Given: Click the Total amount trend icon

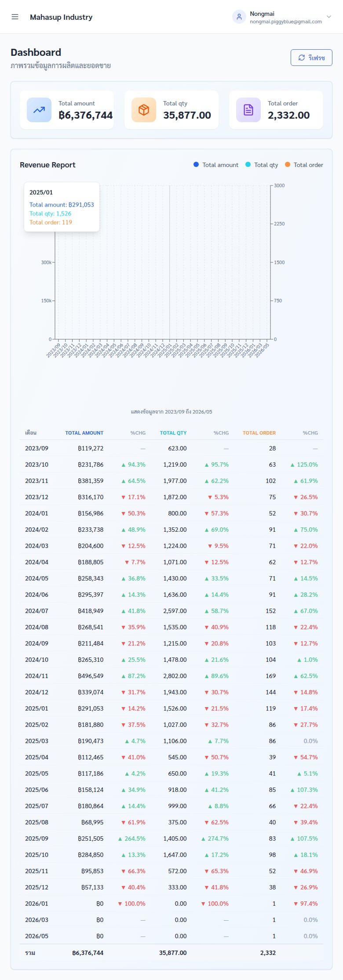Looking at the screenshot, I should (x=39, y=110).
